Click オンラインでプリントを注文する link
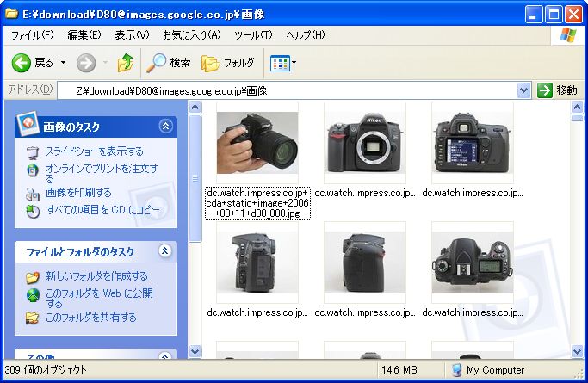The height and width of the screenshot is (383, 588). point(102,173)
